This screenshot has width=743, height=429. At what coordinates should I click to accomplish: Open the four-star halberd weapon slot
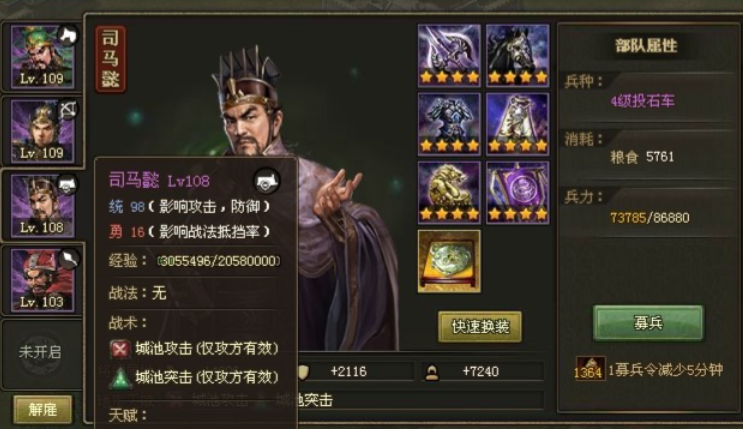449,56
